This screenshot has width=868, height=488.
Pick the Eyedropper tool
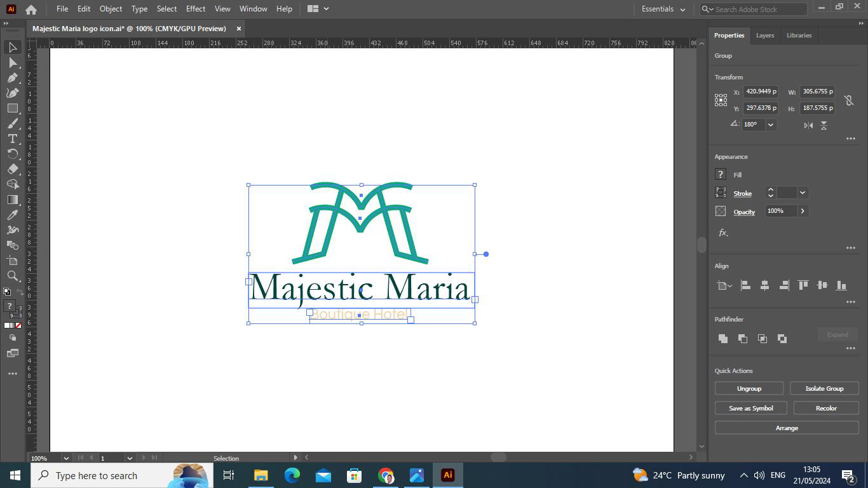pyautogui.click(x=12, y=215)
